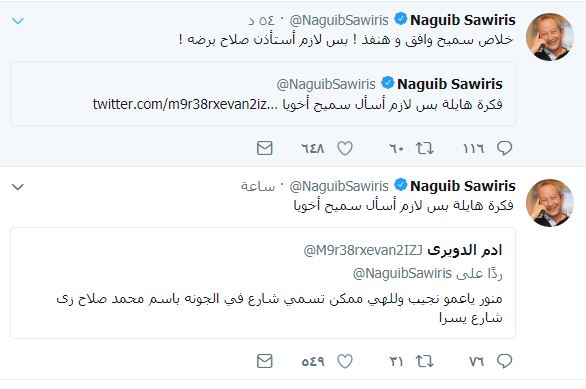
Task: Send the top tweet via direct message
Action: pyautogui.click(x=265, y=148)
